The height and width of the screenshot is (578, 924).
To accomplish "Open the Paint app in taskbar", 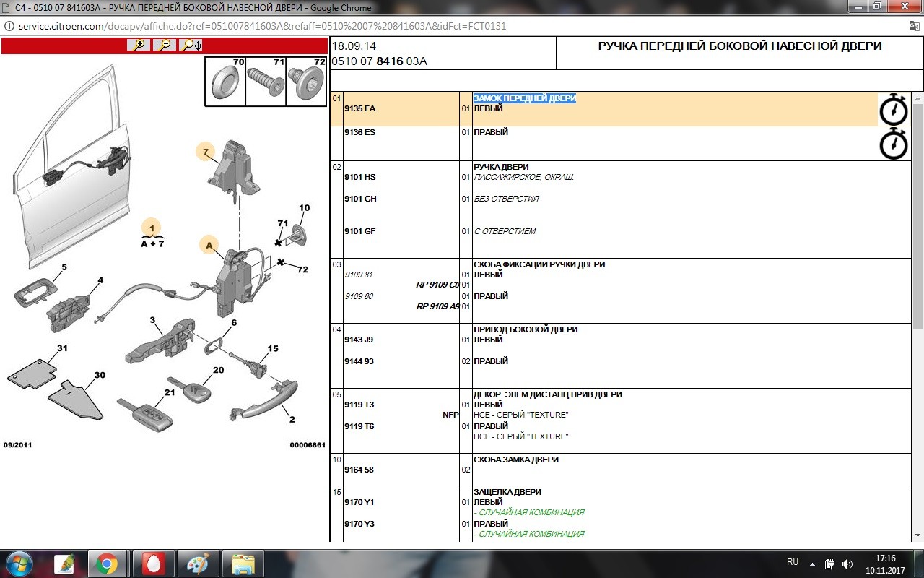I will [197, 563].
